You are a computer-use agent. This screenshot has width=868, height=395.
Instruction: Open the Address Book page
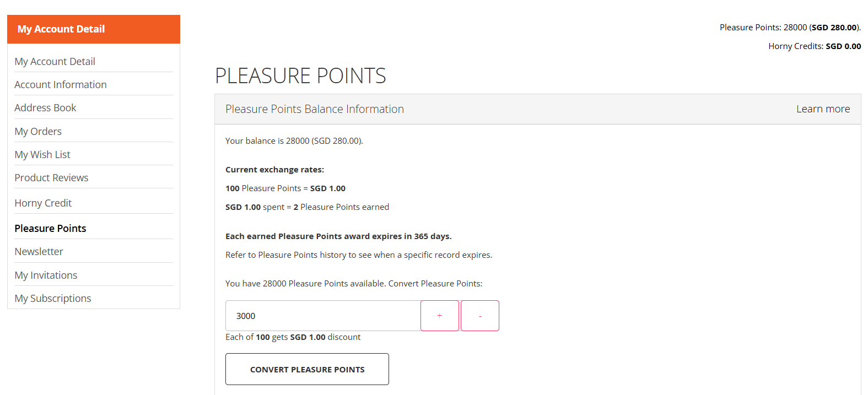45,108
